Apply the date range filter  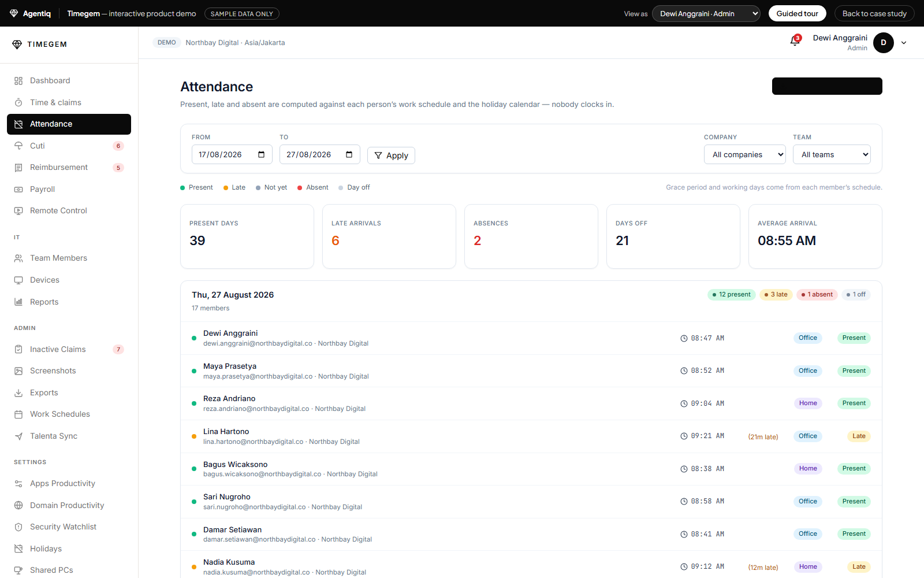pyautogui.click(x=391, y=155)
